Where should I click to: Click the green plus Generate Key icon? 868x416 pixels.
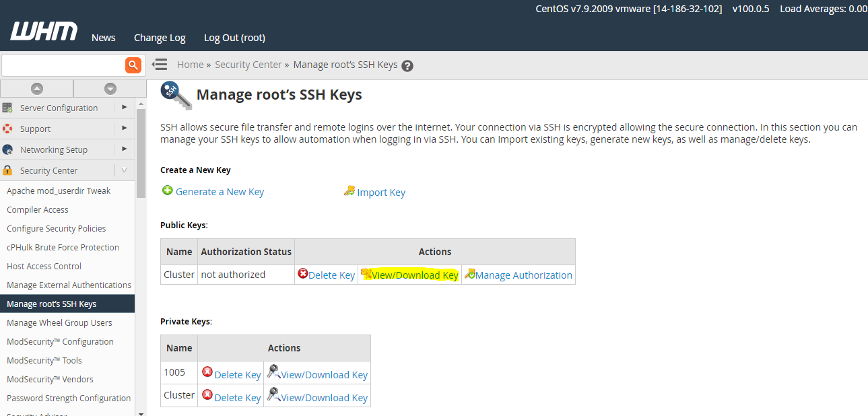(168, 191)
